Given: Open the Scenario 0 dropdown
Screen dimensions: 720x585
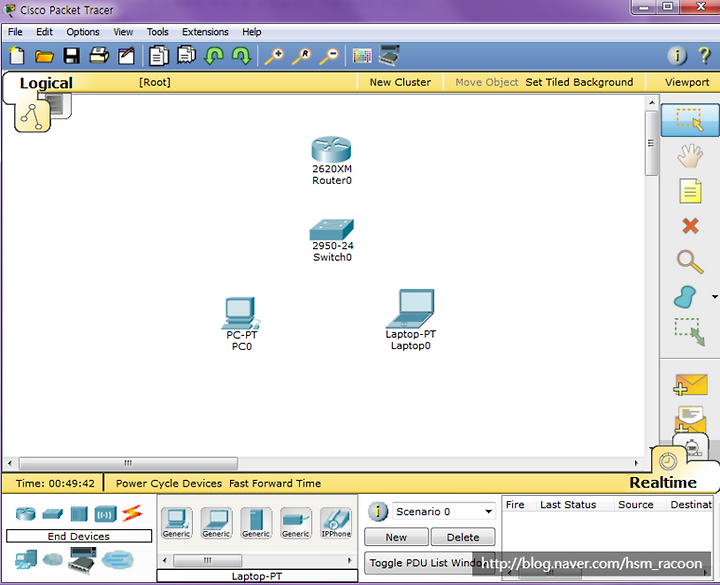Looking at the screenshot, I should pyautogui.click(x=444, y=512).
